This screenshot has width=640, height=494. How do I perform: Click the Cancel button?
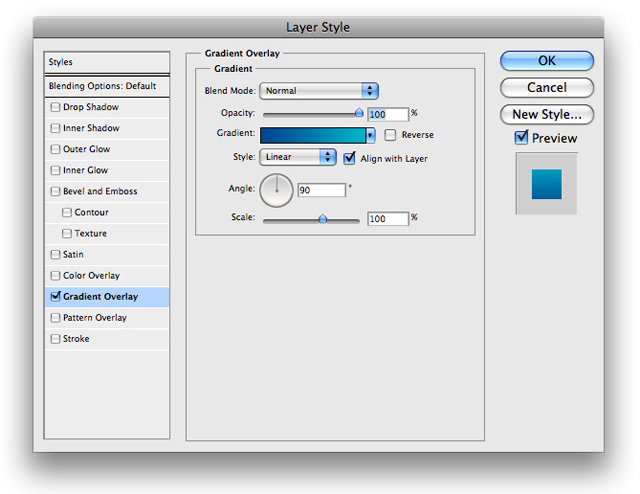(547, 87)
